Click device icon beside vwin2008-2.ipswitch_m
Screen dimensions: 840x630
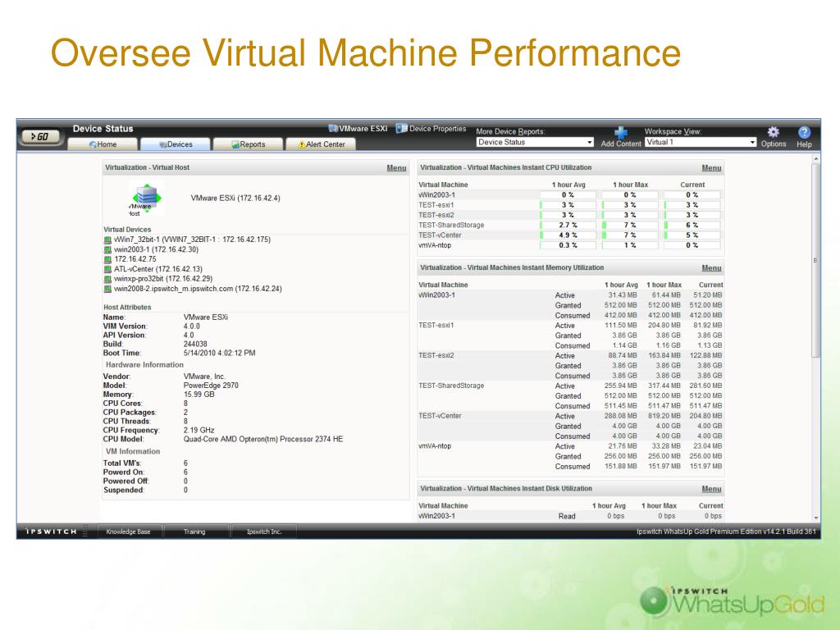107,289
